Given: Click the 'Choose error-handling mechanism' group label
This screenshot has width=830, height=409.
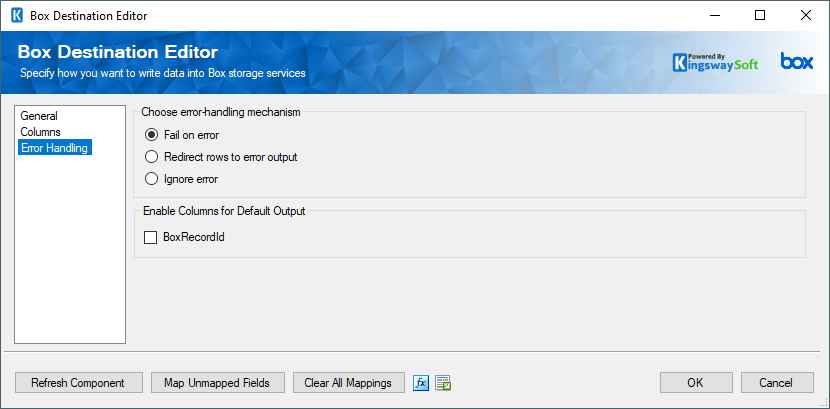Looking at the screenshot, I should pyautogui.click(x=221, y=112).
